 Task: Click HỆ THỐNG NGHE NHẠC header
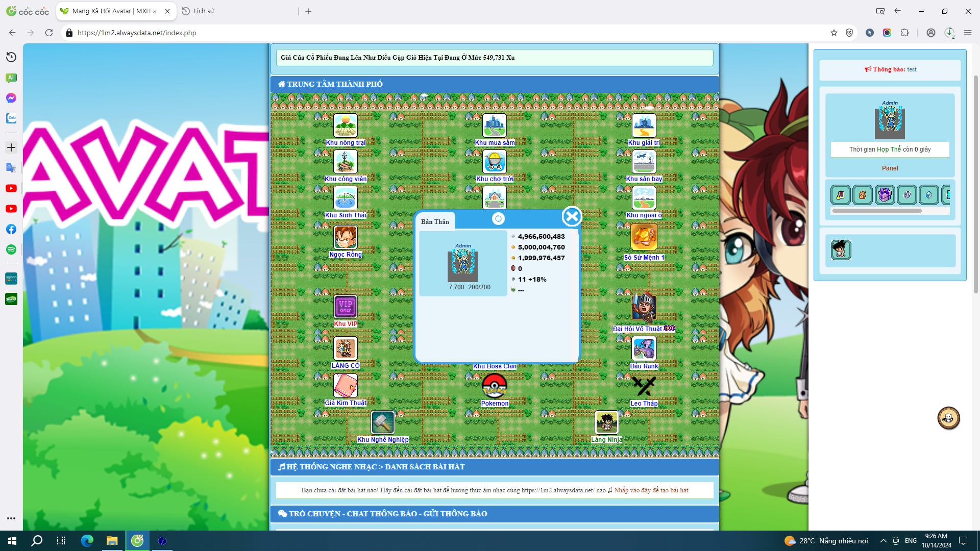click(494, 467)
